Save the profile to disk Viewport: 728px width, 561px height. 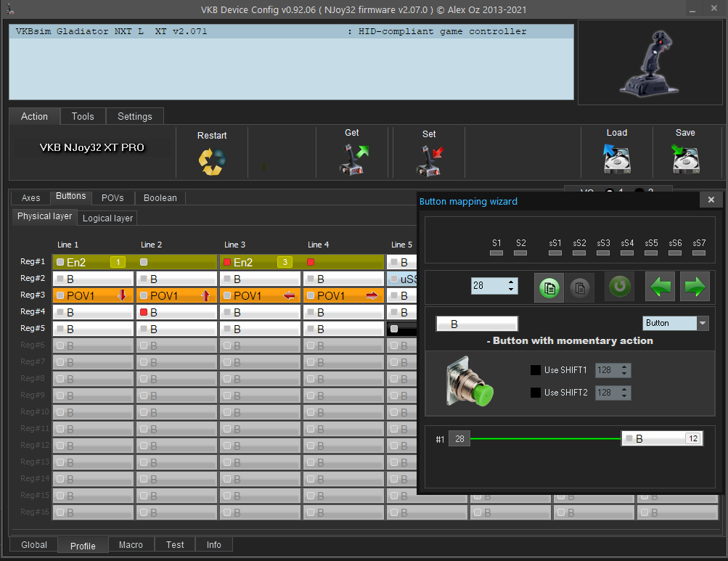coord(685,159)
